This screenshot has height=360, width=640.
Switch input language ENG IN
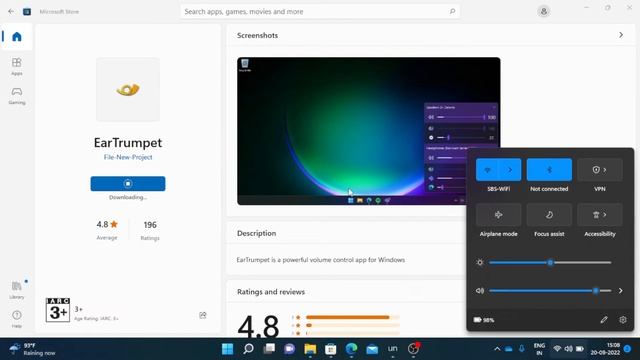coord(539,349)
